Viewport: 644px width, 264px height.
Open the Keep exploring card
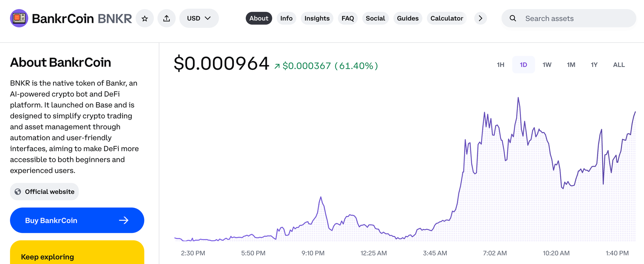click(x=77, y=252)
